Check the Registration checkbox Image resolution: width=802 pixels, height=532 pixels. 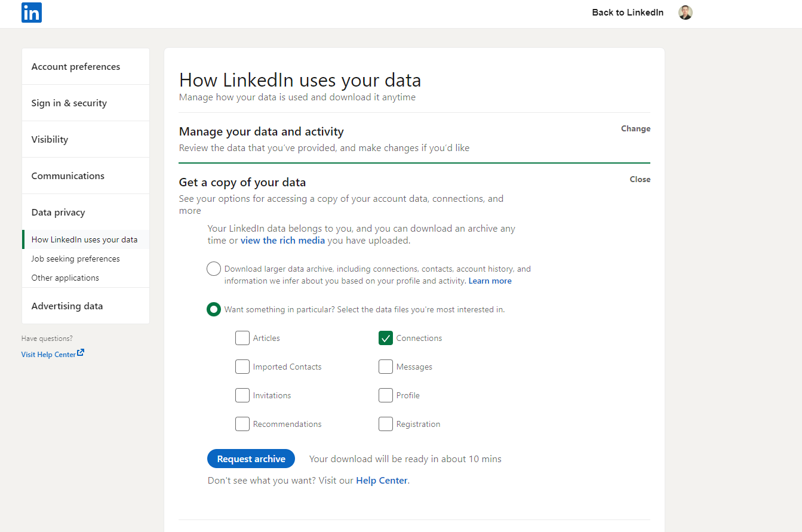tap(386, 423)
